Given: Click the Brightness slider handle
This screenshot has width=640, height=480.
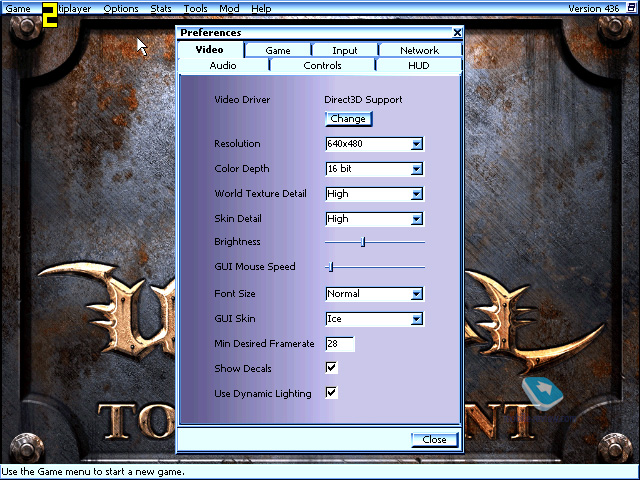Looking at the screenshot, I should tap(363, 242).
